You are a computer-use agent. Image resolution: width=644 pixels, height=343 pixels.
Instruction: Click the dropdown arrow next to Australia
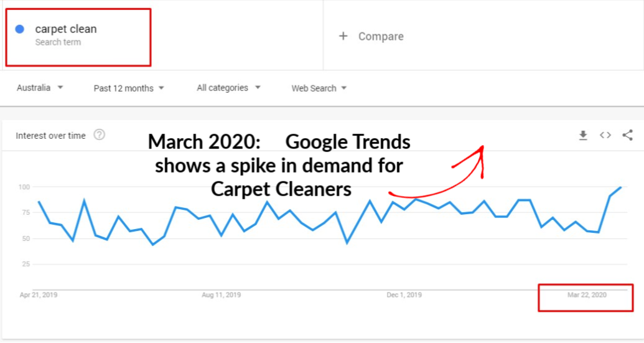[x=60, y=88]
